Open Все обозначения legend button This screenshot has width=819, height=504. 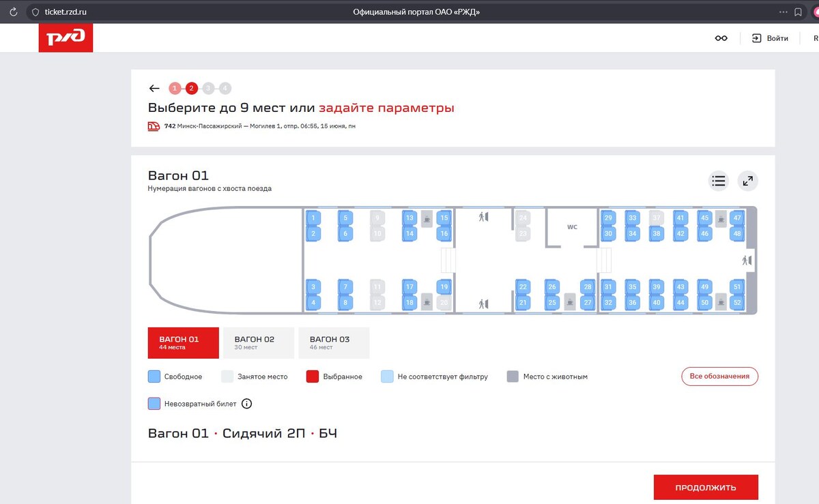[719, 376]
